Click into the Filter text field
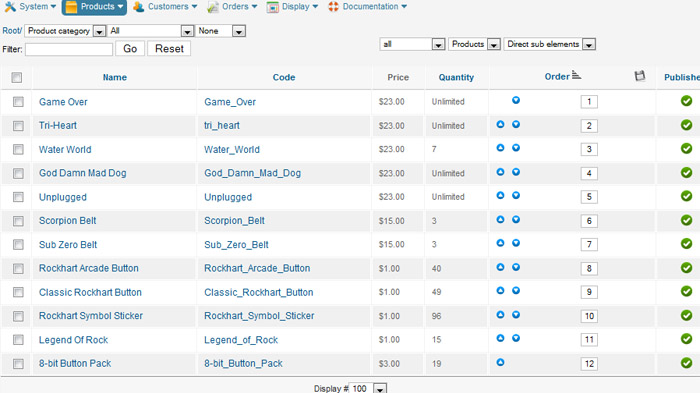 [x=69, y=49]
